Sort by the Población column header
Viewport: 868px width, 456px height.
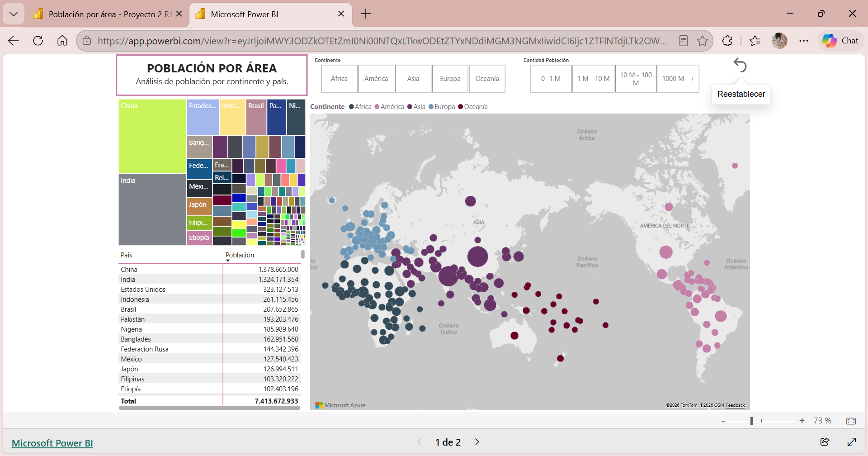240,255
